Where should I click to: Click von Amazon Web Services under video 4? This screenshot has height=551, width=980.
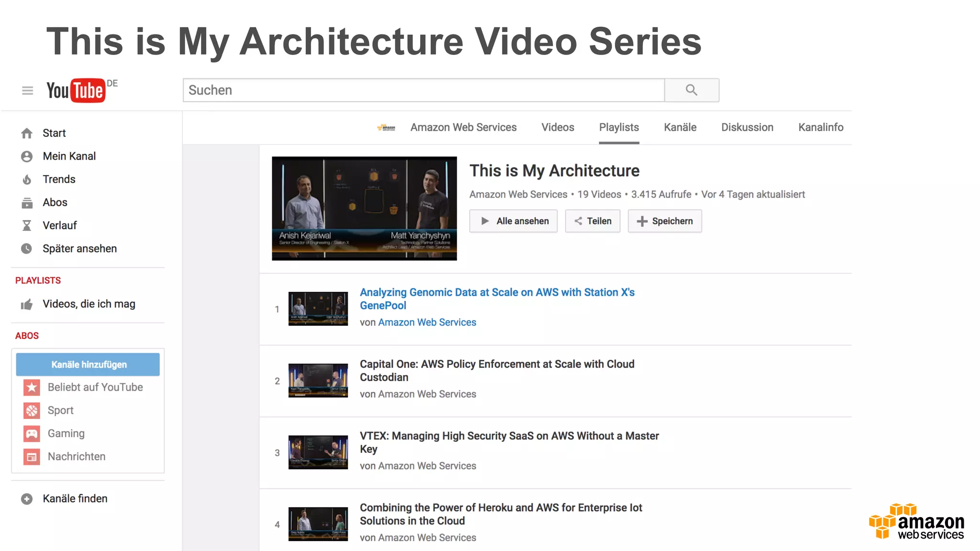point(418,538)
